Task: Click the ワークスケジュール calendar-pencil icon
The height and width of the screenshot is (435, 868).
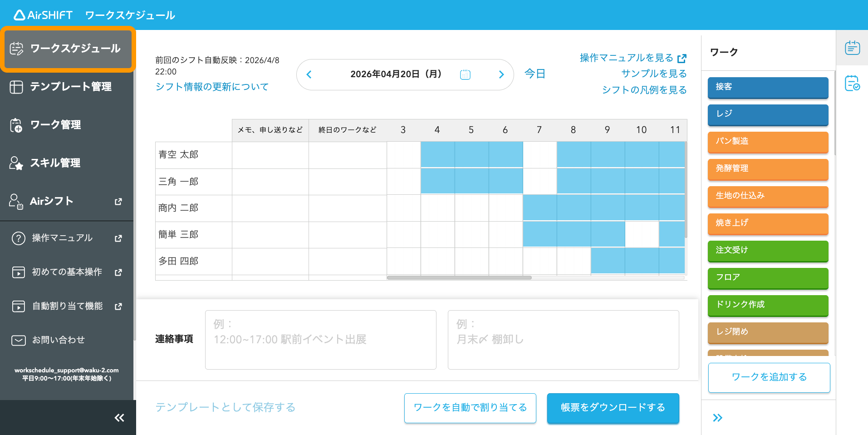Action: (x=17, y=49)
